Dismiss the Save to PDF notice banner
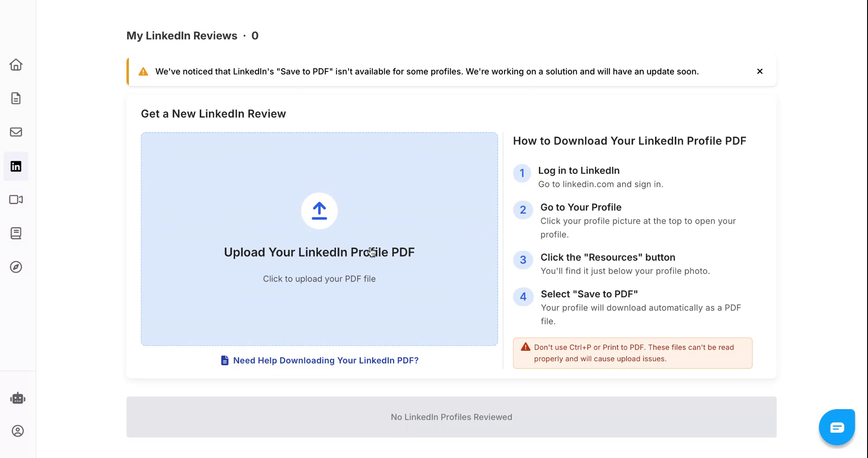 coord(759,71)
